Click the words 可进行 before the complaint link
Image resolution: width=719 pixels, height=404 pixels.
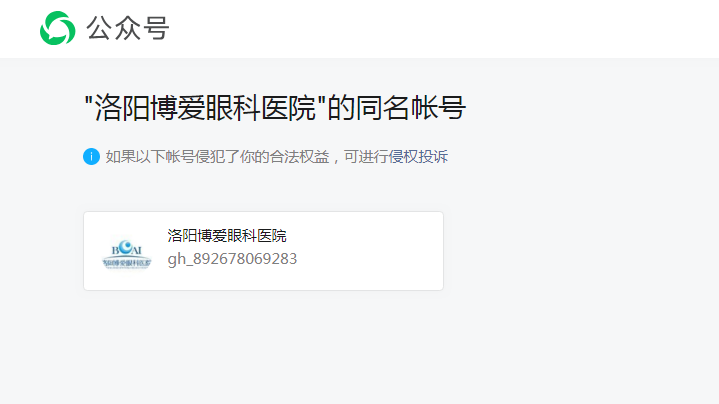tap(366, 156)
